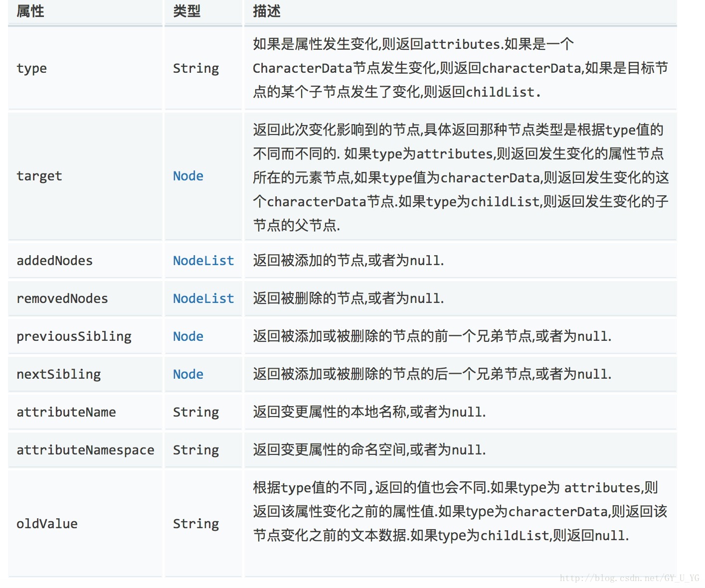Open the NodeList link for addedNodes
705x588 pixels.
(x=203, y=261)
